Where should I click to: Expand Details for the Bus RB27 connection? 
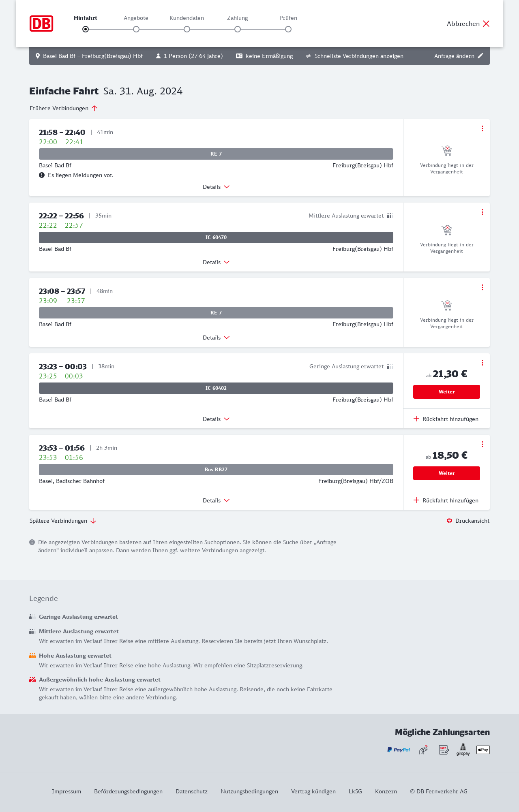216,500
